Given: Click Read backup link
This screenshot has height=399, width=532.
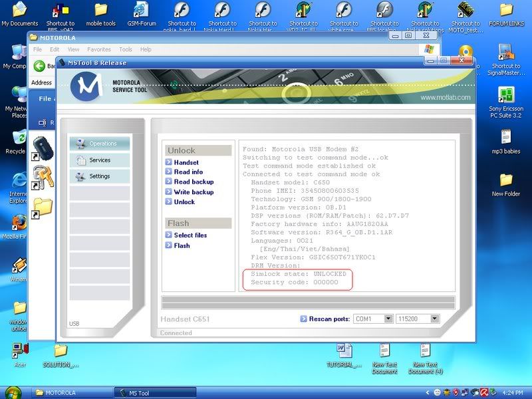Looking at the screenshot, I should tap(194, 182).
